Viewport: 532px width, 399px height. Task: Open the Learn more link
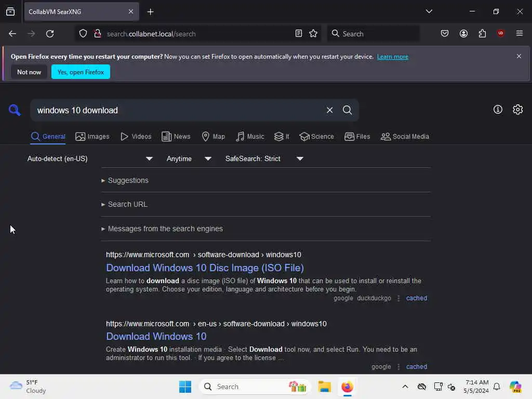pyautogui.click(x=393, y=57)
